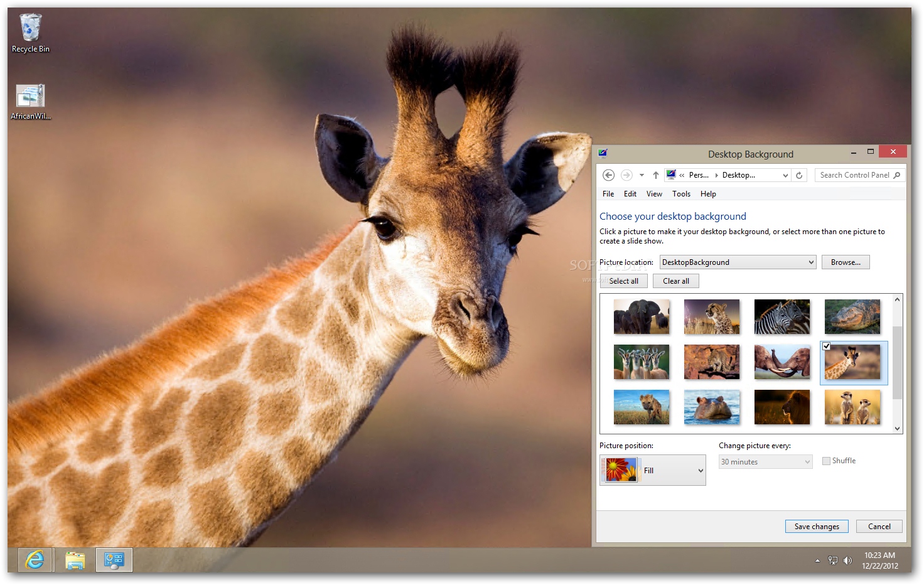Show hidden tray icons arrow
This screenshot has width=924, height=585.
(x=817, y=561)
